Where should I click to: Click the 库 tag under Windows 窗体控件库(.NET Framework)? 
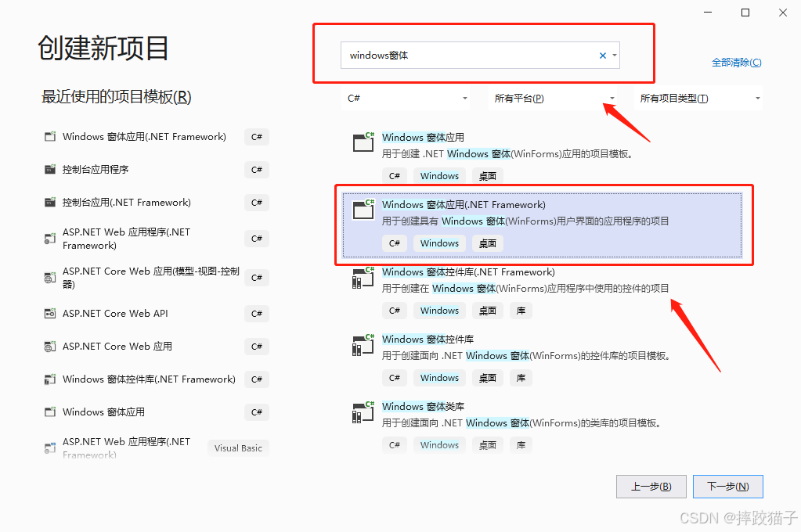(x=521, y=311)
